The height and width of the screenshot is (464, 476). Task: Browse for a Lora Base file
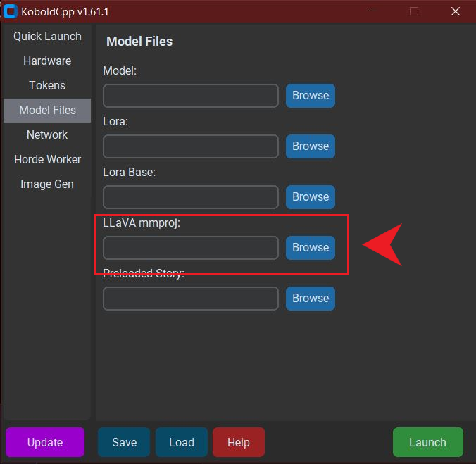(x=311, y=197)
